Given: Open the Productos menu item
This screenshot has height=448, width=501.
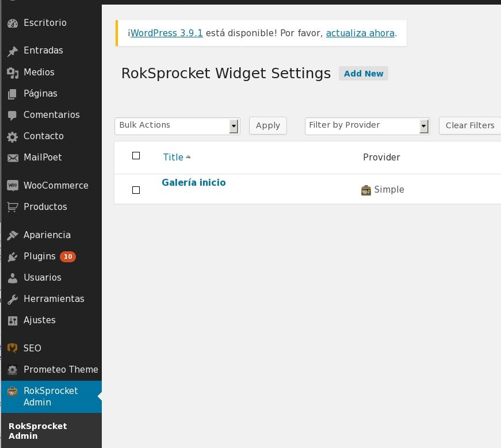Looking at the screenshot, I should click(x=45, y=206).
